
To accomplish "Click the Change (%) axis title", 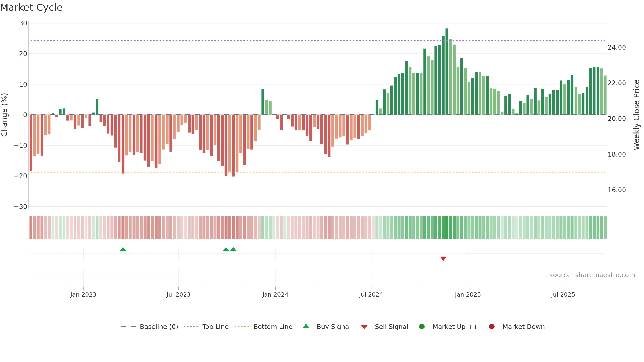I will (x=5, y=115).
